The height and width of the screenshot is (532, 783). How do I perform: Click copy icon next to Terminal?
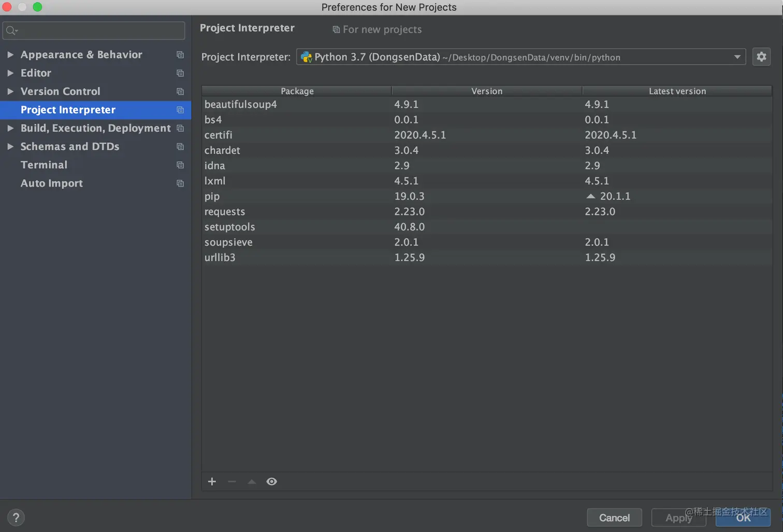click(180, 165)
